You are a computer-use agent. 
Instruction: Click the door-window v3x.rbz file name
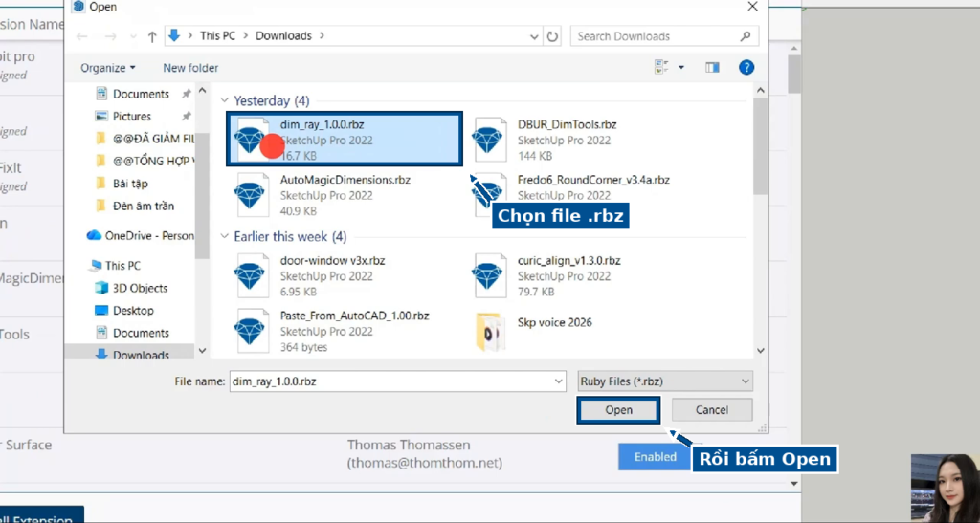tap(332, 260)
